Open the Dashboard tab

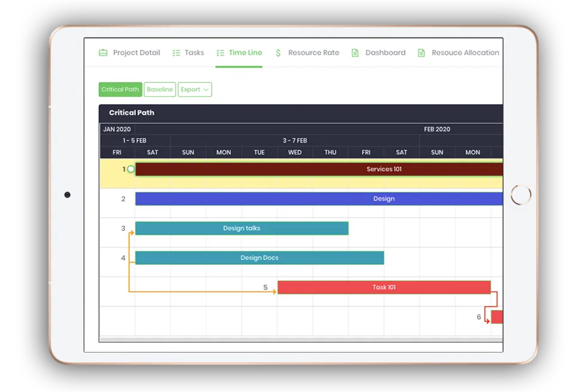pyautogui.click(x=385, y=53)
